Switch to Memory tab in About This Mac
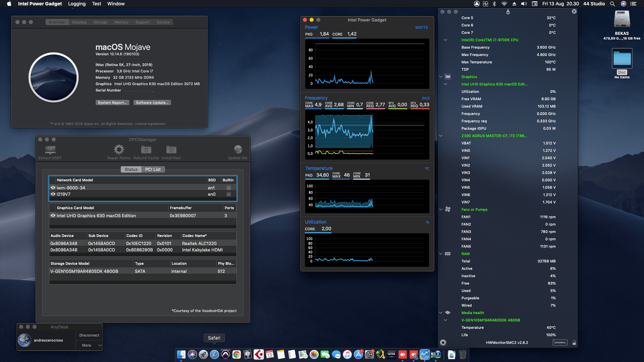This screenshot has height=362, width=644. pyautogui.click(x=121, y=22)
